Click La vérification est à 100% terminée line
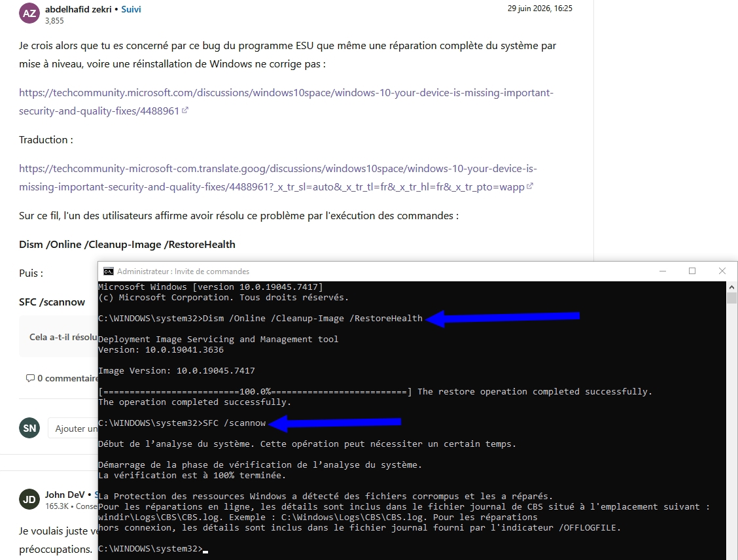The height and width of the screenshot is (560, 738). pyautogui.click(x=192, y=476)
